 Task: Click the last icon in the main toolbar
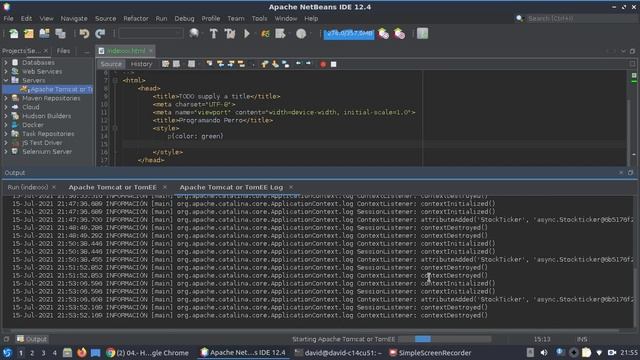(x=422, y=34)
